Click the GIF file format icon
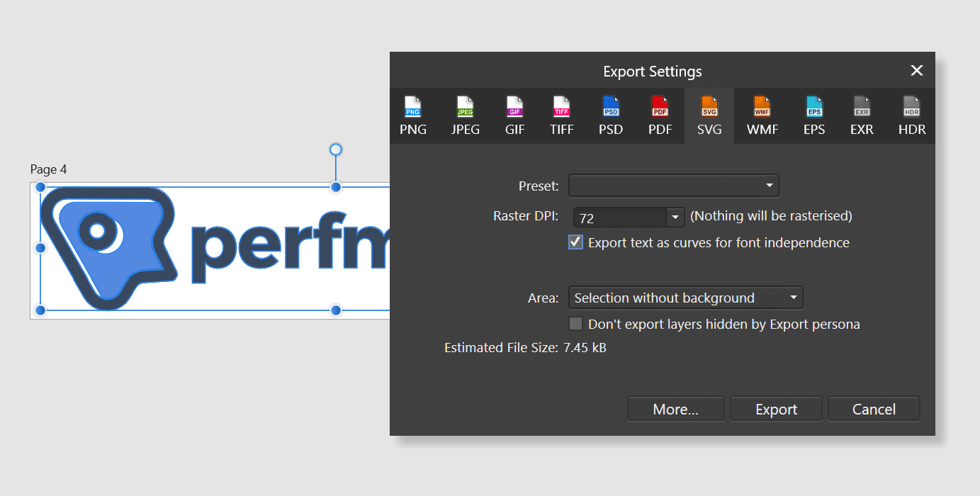The width and height of the screenshot is (980, 496). pyautogui.click(x=514, y=115)
